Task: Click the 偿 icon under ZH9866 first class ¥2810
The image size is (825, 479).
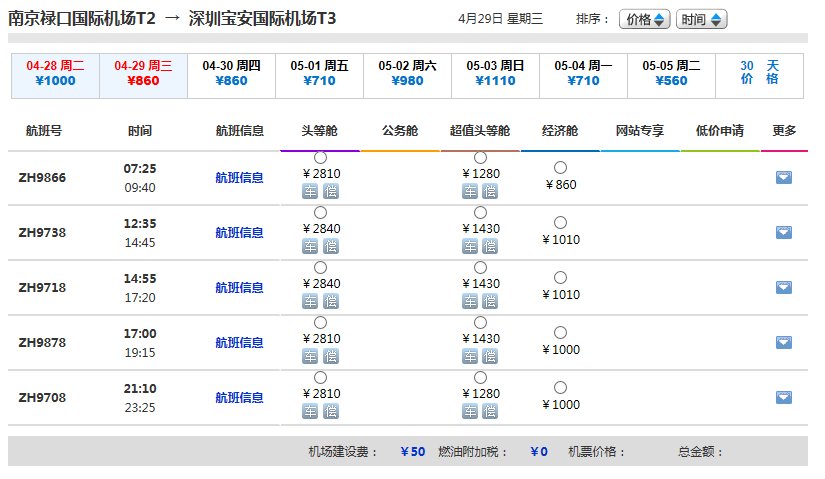Action: [330, 192]
